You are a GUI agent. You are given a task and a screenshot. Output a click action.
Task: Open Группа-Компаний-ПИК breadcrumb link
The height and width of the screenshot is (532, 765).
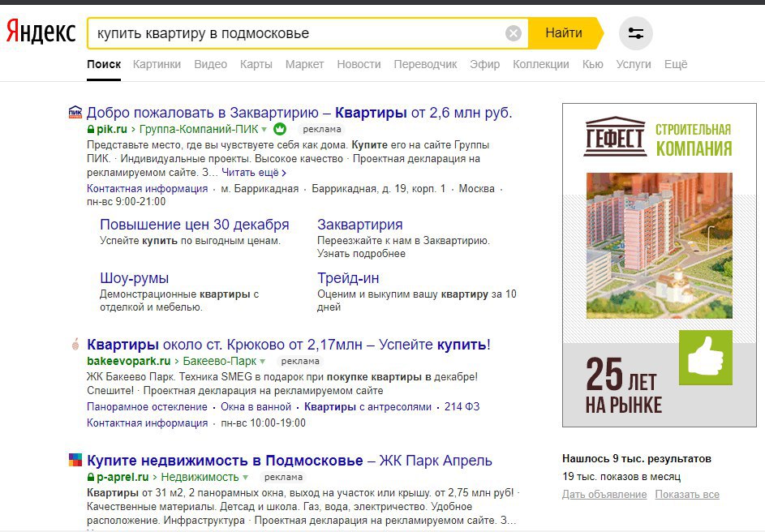(x=199, y=129)
